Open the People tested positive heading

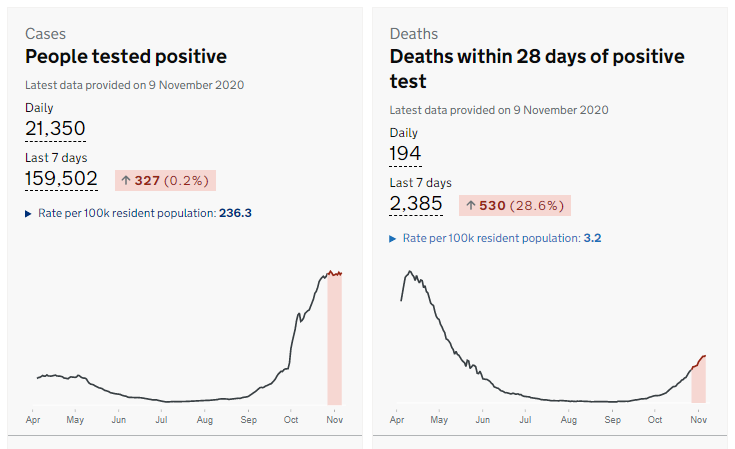coord(126,57)
